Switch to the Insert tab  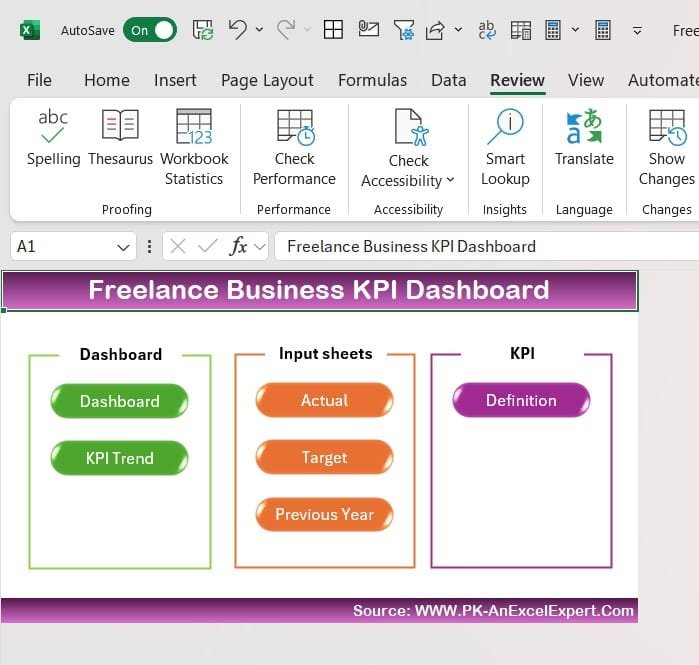point(175,80)
